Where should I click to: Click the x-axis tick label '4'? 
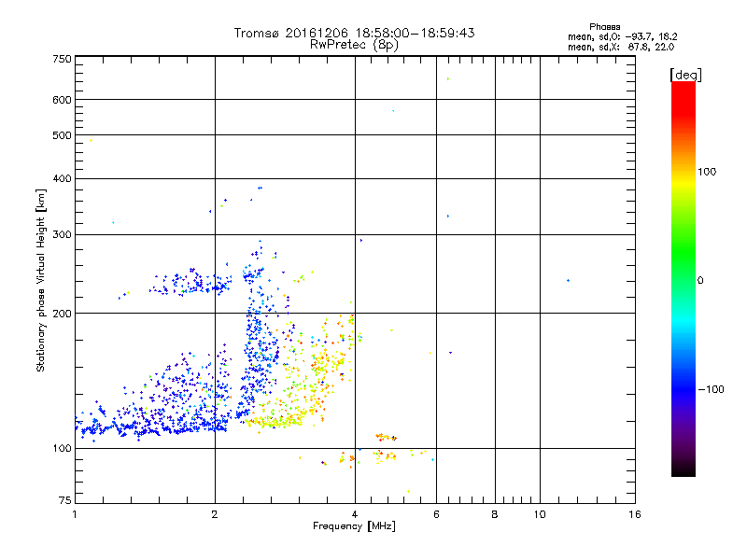(x=355, y=514)
